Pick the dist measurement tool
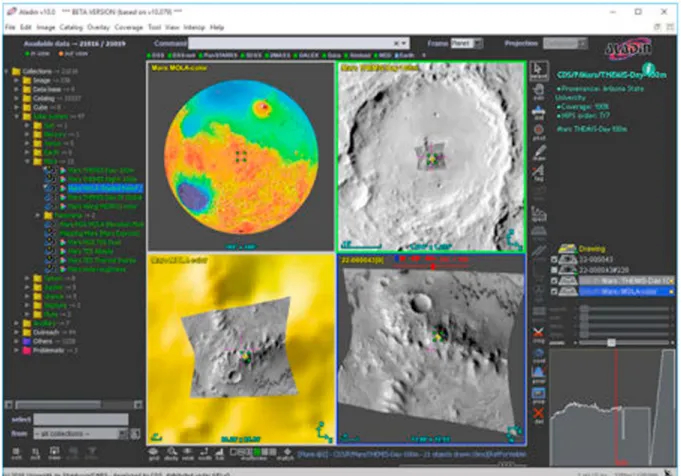This screenshot has height=476, width=681. 539,112
